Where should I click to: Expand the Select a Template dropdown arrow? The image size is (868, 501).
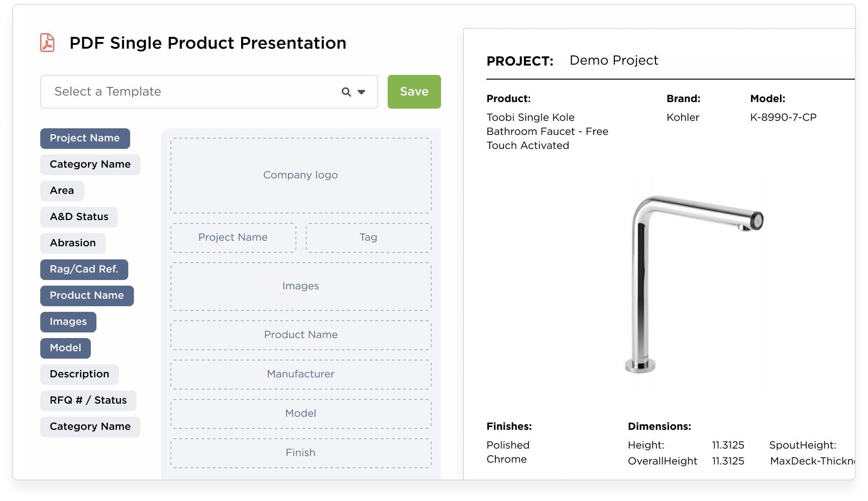point(361,92)
